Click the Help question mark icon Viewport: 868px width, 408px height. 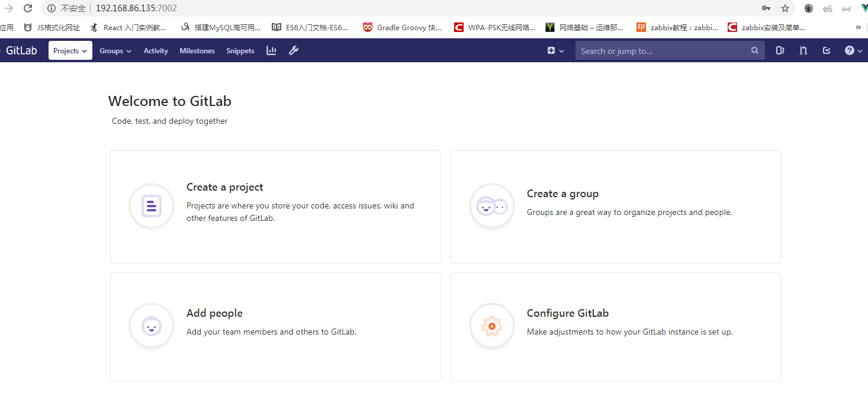(x=850, y=50)
